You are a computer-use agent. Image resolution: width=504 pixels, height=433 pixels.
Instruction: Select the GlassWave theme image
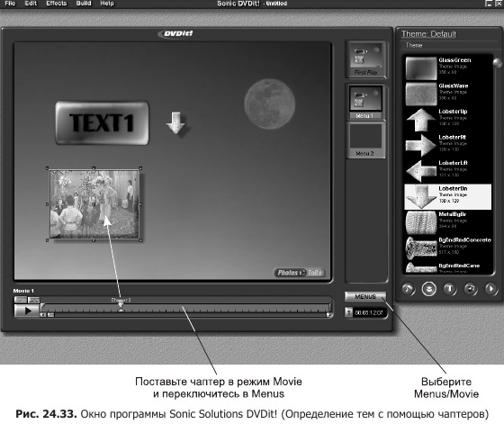pos(448,94)
